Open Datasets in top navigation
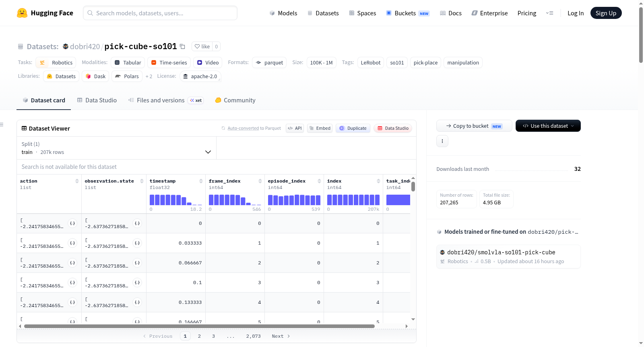 pyautogui.click(x=323, y=13)
